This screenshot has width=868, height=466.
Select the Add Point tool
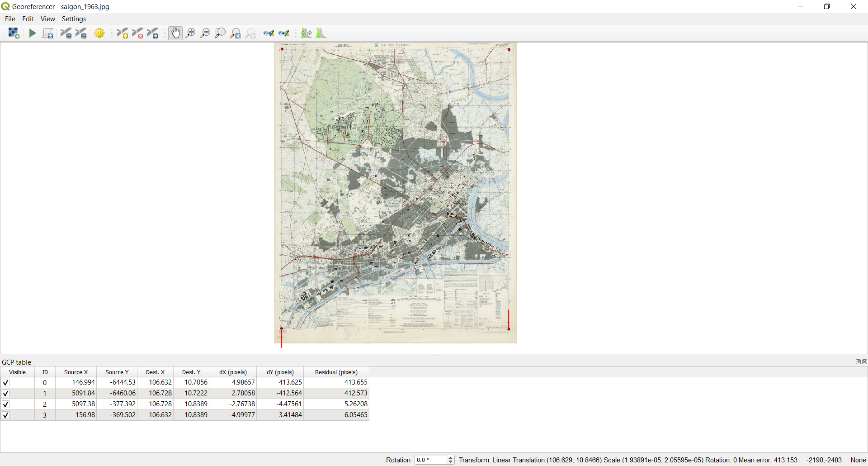pyautogui.click(x=122, y=33)
